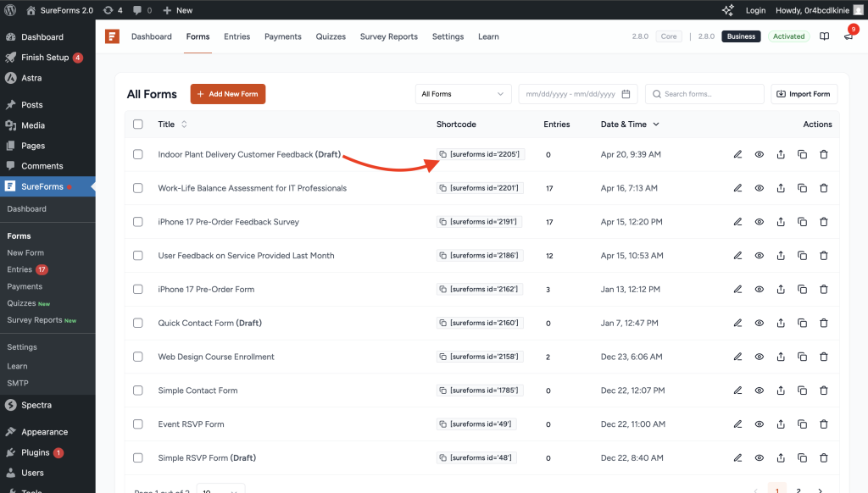Delete the Indoor Plant Delivery form

824,154
